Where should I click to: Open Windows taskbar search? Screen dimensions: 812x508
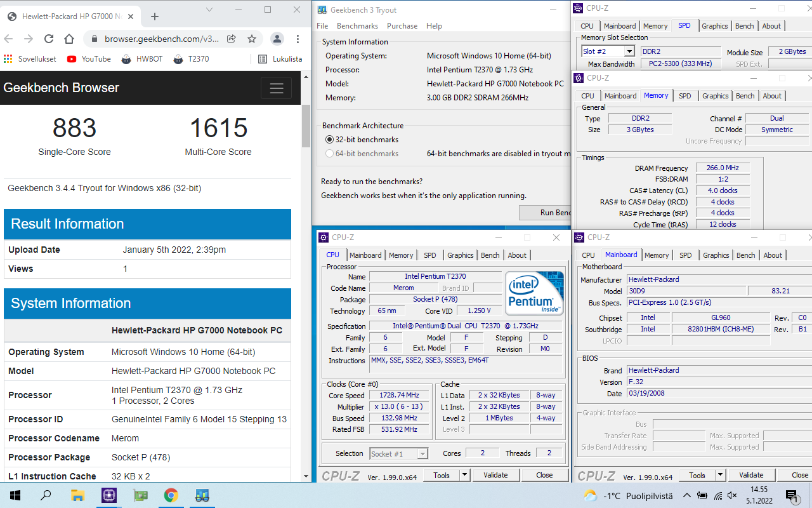(46, 495)
